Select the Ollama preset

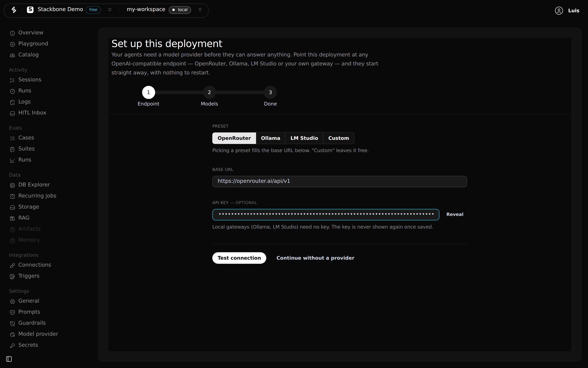(x=271, y=138)
